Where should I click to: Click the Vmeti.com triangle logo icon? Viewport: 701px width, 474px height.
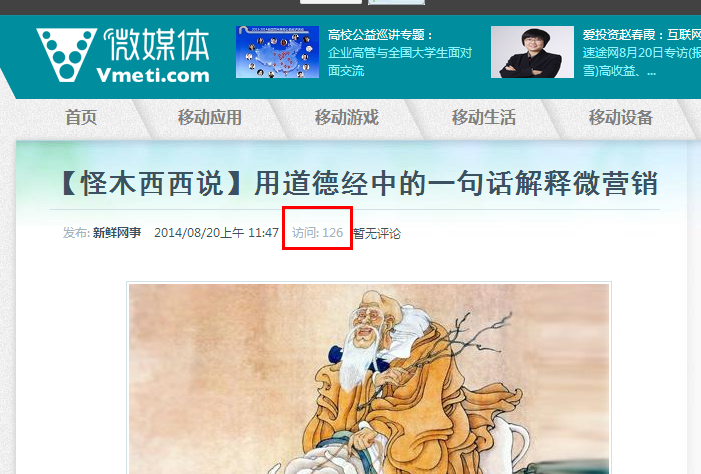pos(66,55)
